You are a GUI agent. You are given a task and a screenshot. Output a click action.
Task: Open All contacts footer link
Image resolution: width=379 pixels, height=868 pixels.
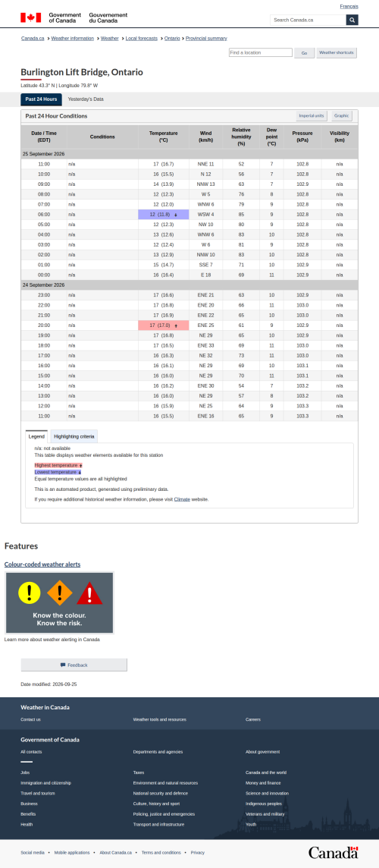[x=31, y=752]
